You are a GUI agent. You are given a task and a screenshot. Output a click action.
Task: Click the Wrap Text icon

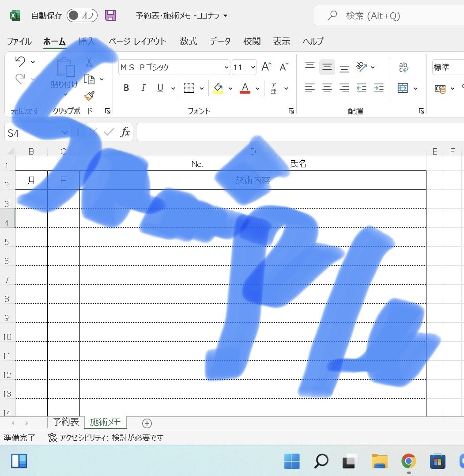404,67
